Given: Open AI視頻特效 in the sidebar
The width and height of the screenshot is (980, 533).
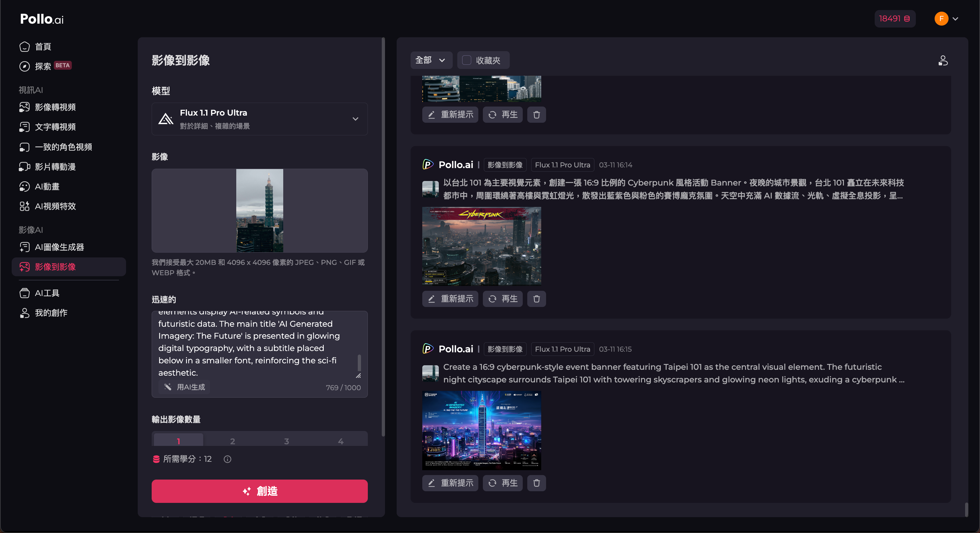Looking at the screenshot, I should coord(55,206).
